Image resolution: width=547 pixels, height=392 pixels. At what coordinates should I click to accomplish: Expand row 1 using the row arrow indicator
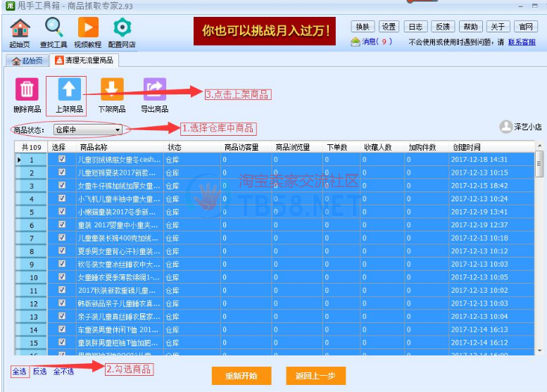pyautogui.click(x=19, y=160)
